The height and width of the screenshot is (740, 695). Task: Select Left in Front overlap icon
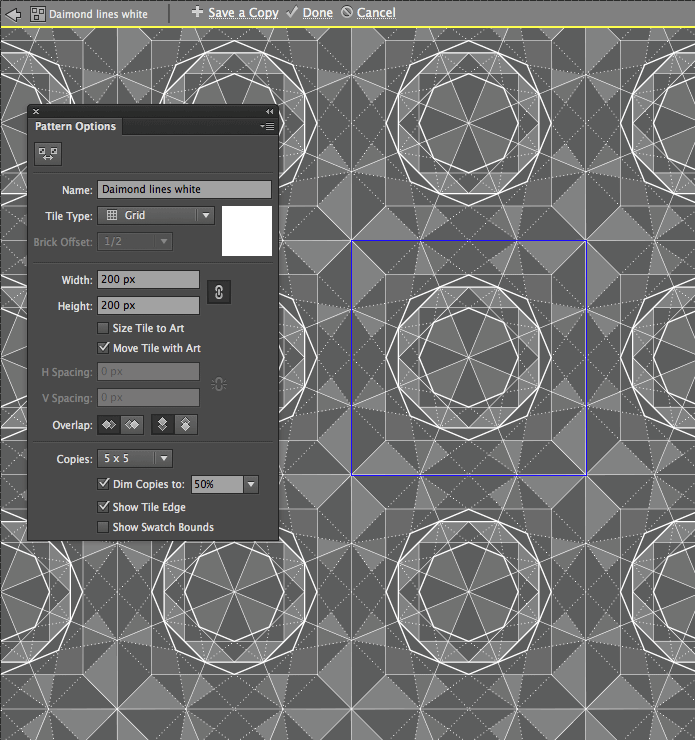110,425
